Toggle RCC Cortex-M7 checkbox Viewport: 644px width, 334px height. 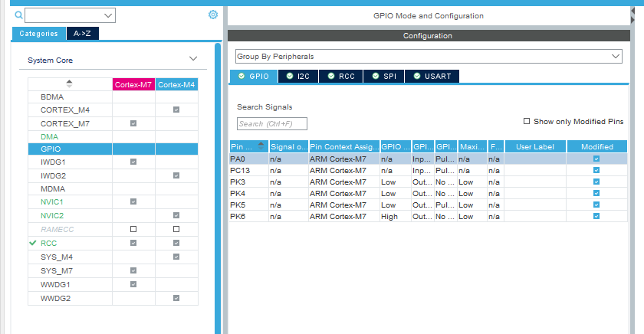133,243
